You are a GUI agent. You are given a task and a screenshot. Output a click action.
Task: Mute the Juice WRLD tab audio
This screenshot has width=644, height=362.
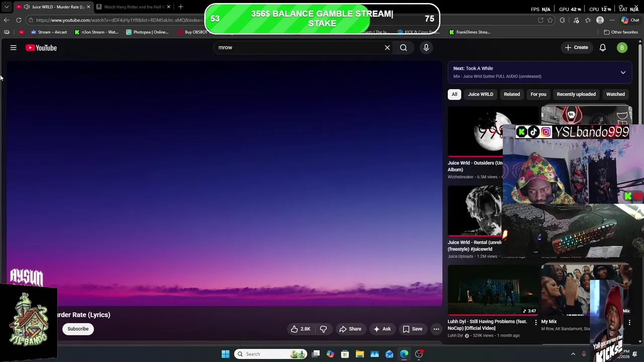click(26, 7)
